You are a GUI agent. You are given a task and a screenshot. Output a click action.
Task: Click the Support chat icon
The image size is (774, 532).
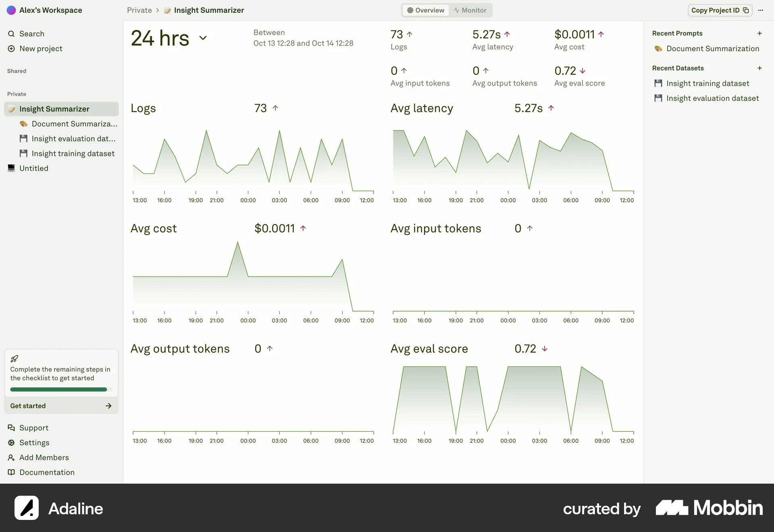(11, 428)
